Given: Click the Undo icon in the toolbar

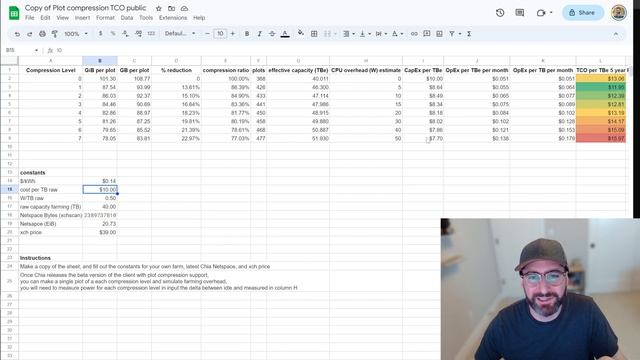Looking at the screenshot, I should (17, 34).
